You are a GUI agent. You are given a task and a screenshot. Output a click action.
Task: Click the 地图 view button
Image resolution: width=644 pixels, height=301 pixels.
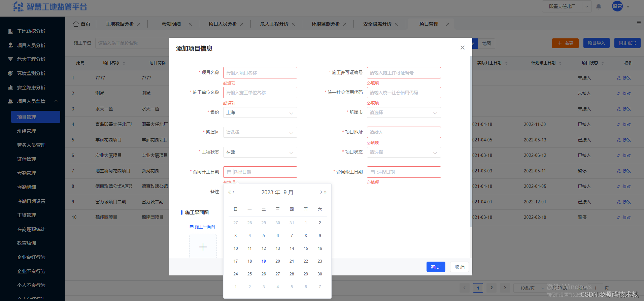click(x=486, y=43)
